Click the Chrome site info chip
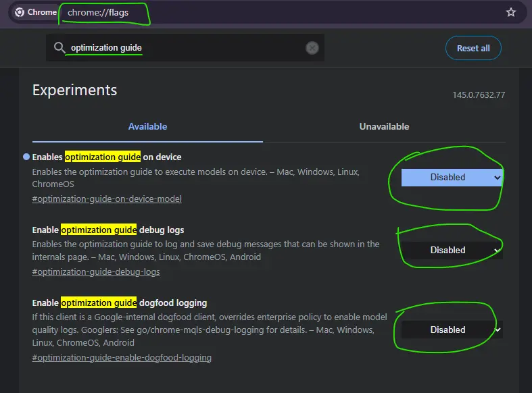Image resolution: width=532 pixels, height=393 pixels. tap(36, 12)
